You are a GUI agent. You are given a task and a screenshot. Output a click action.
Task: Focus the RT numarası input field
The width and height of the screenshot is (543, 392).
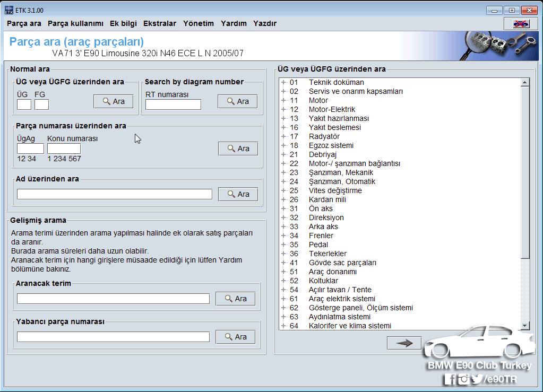click(173, 104)
